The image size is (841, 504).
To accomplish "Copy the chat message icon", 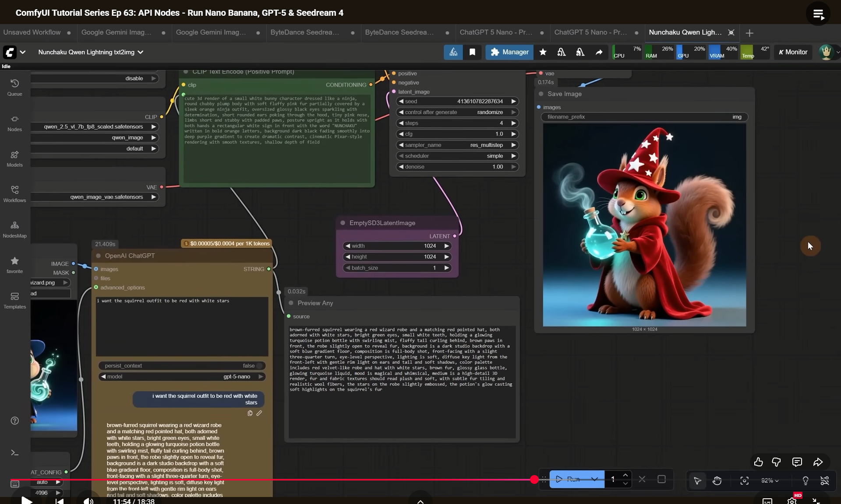I will pos(250,413).
